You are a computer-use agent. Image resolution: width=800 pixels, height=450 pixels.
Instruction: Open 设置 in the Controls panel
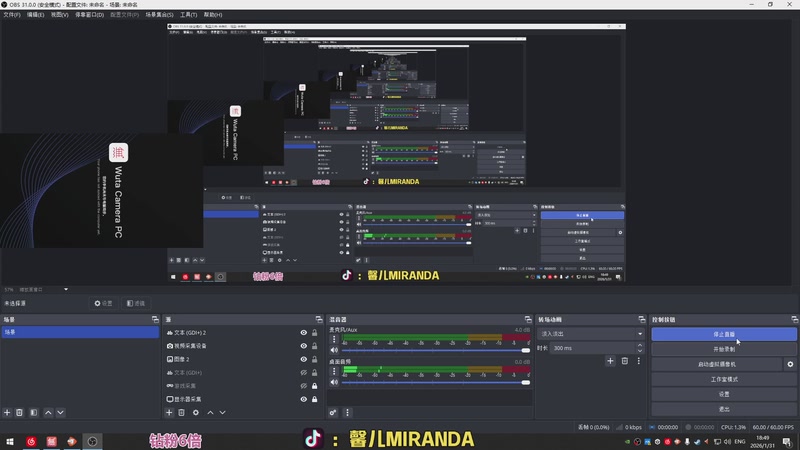(x=723, y=394)
